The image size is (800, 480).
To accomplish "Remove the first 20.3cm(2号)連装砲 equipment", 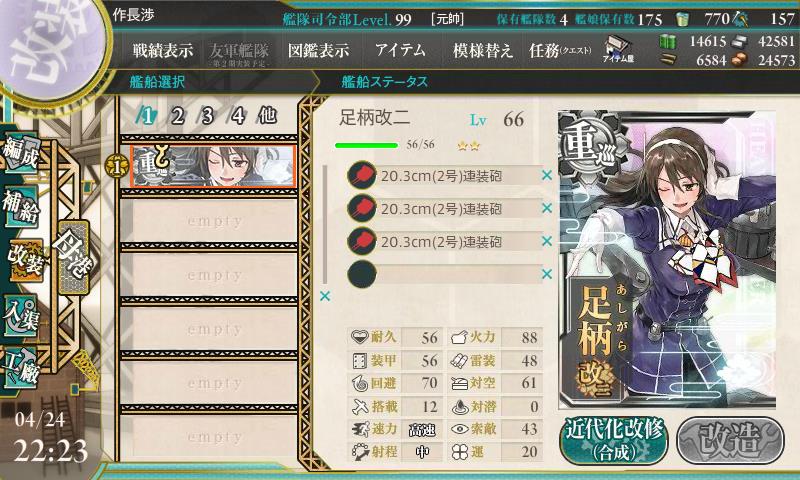I will (x=547, y=175).
